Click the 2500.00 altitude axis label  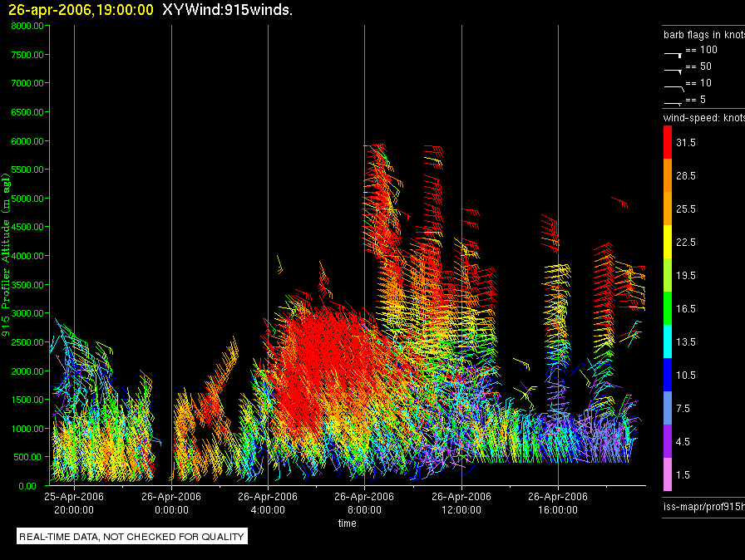(27, 342)
